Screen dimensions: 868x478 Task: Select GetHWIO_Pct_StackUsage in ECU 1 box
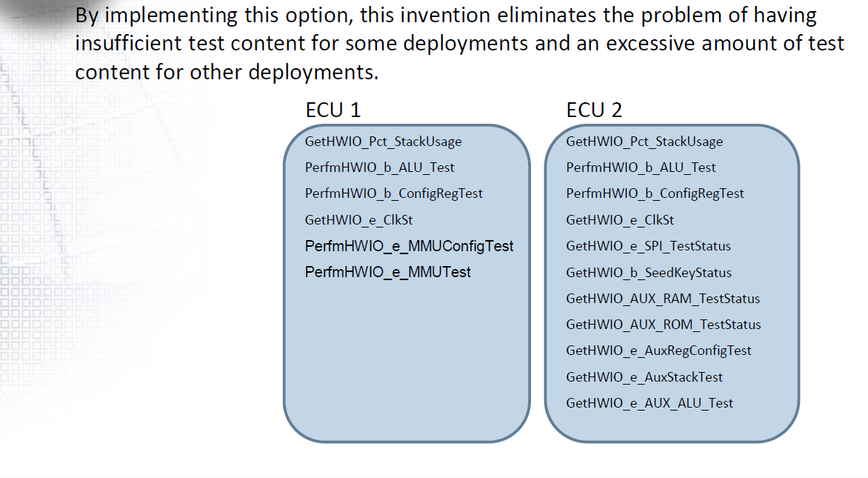click(383, 142)
